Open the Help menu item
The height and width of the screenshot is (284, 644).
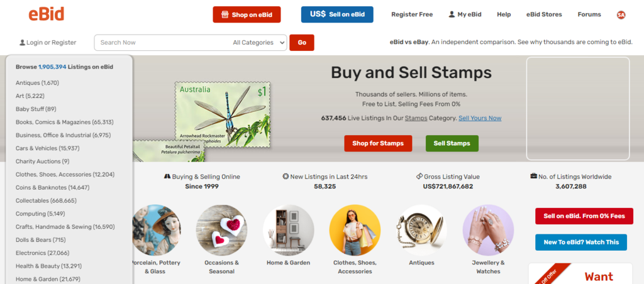point(504,14)
